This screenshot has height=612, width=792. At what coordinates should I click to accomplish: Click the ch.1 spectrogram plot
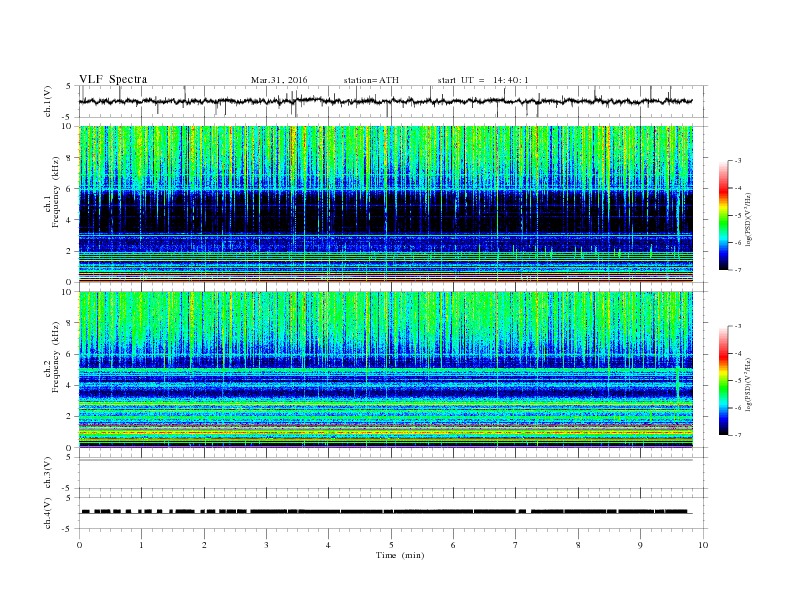(385, 204)
